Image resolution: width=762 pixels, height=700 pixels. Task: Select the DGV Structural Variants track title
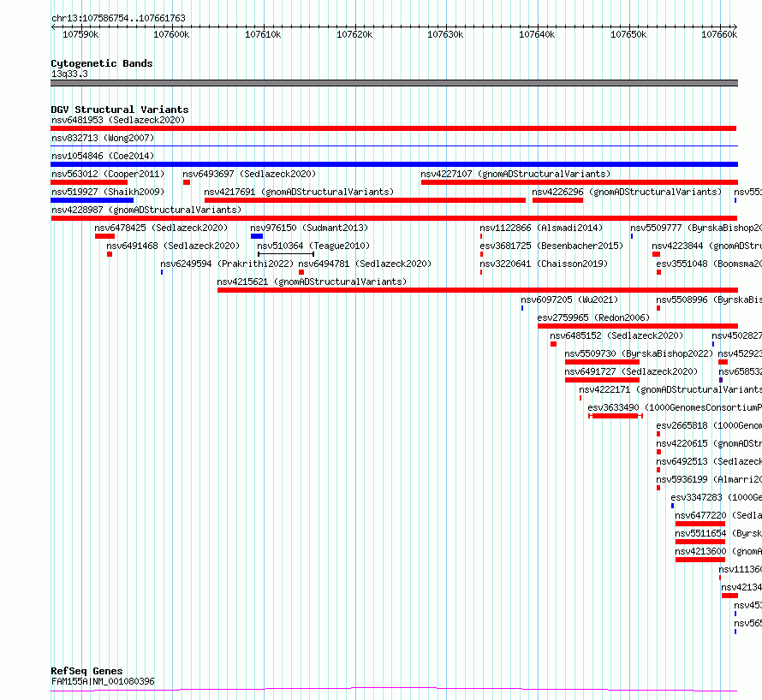[x=120, y=110]
